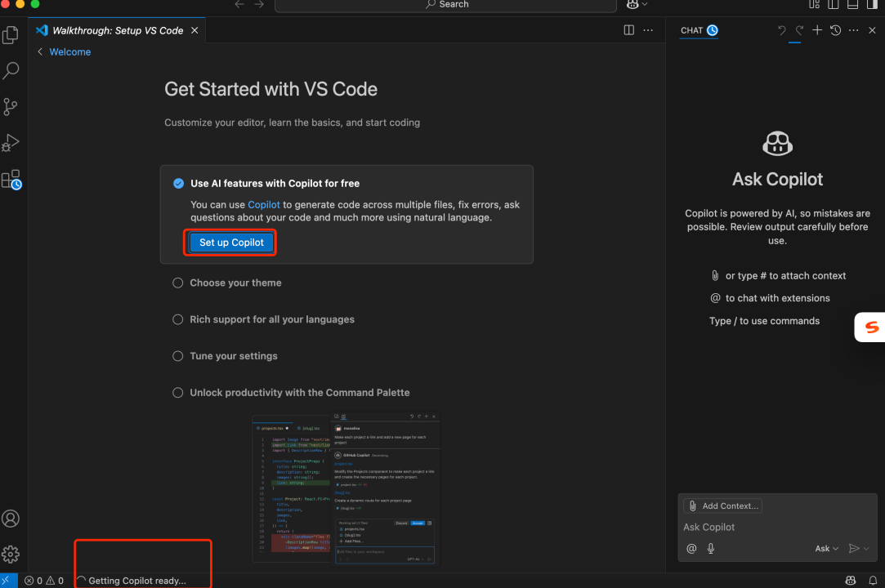
Task: Click the Copilot status icon in status bar
Action: point(850,580)
